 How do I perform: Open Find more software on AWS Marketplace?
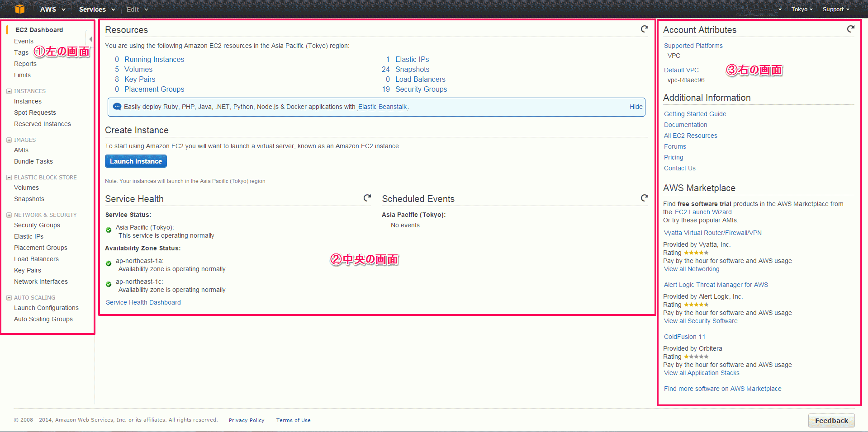coord(723,389)
